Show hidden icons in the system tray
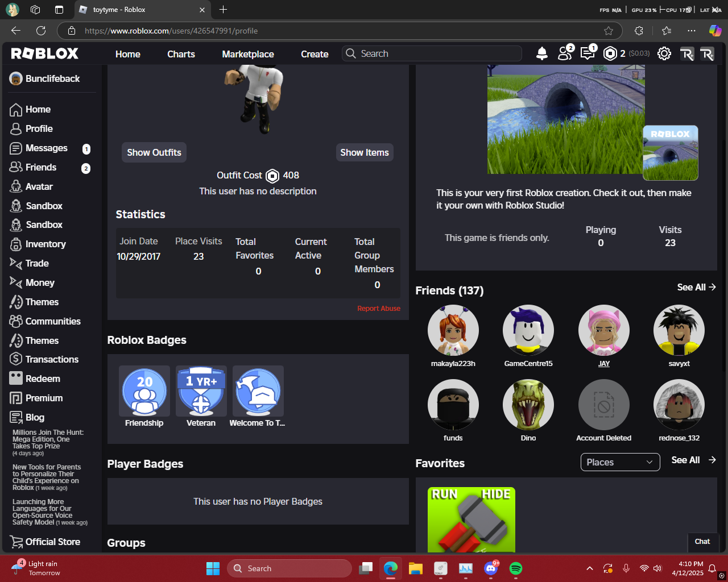The image size is (728, 582). click(x=590, y=568)
